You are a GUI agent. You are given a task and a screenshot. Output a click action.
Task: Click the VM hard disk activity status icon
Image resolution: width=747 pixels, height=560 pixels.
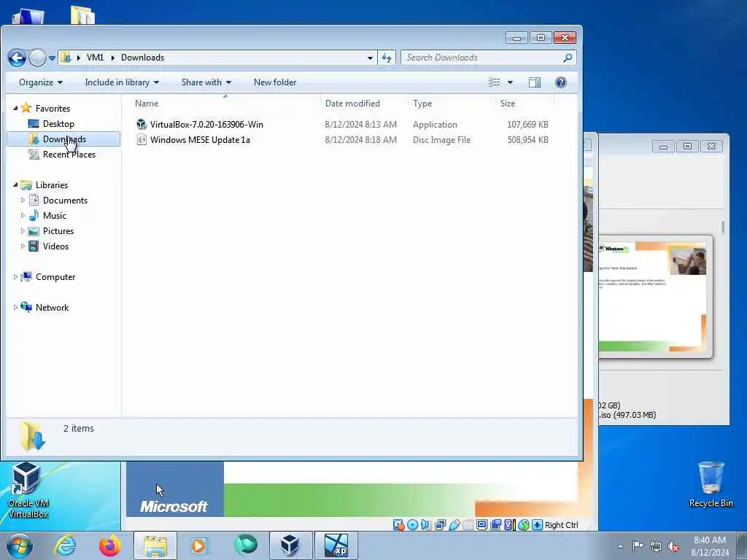pos(399,525)
